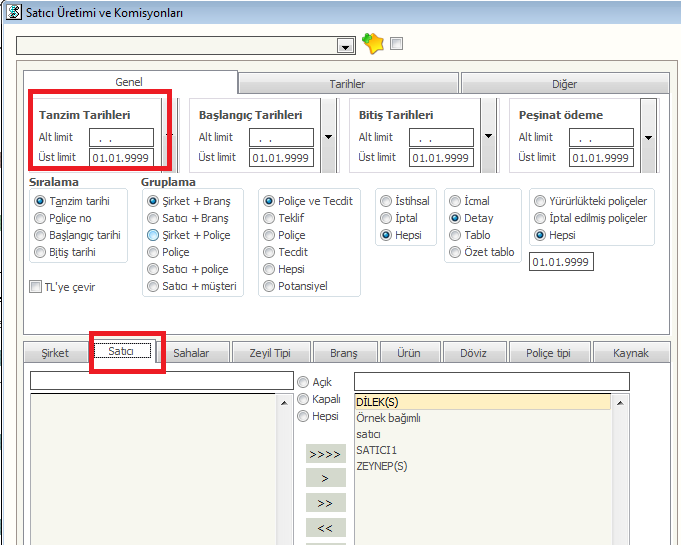Open the Peşinat ödeme dropdown arrow
This screenshot has height=545, width=681.
(648, 137)
